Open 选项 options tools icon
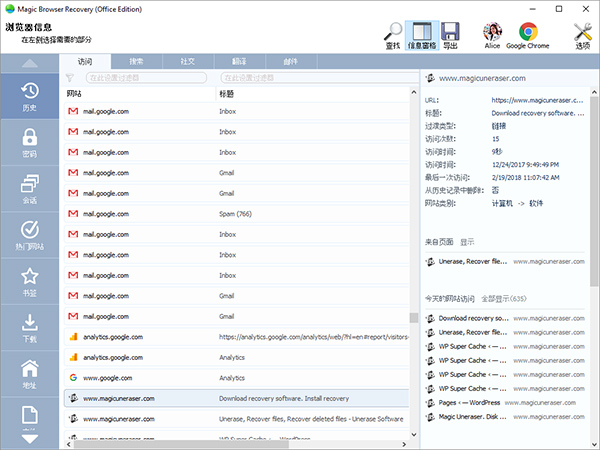600x450 pixels. coord(583,36)
